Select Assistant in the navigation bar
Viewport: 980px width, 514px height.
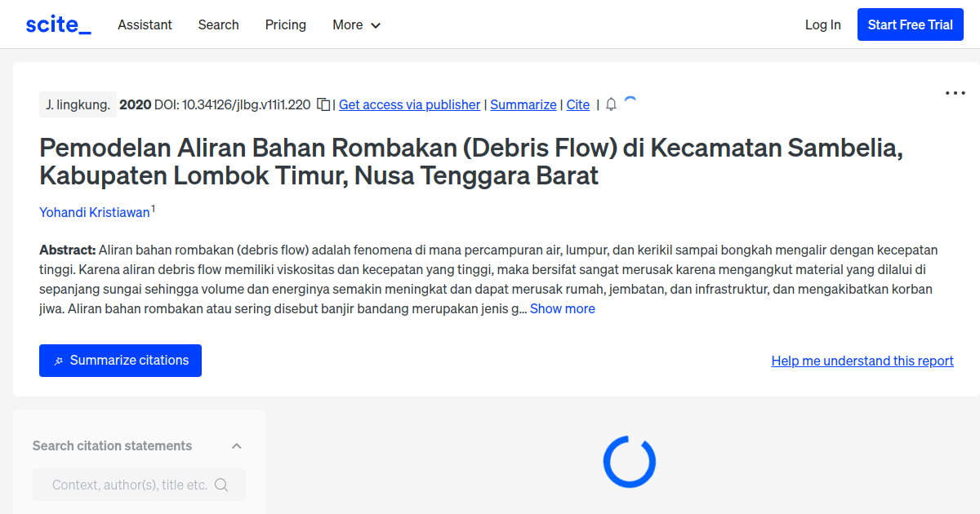click(x=145, y=25)
